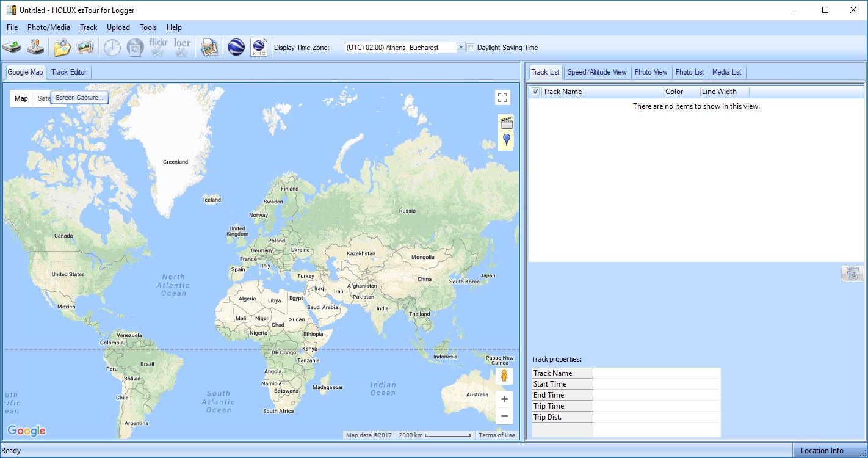868x458 pixels.
Task: Click the 'Map data ©2017' text
Action: point(369,435)
